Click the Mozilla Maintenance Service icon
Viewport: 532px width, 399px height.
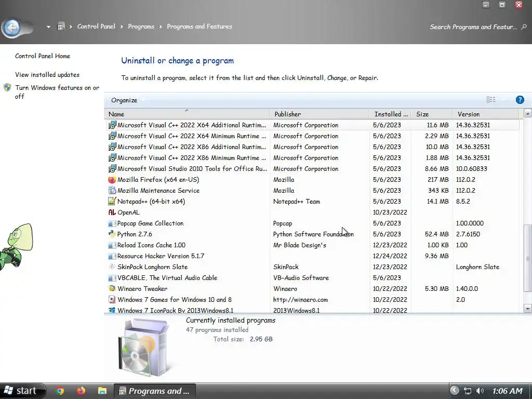pyautogui.click(x=112, y=190)
